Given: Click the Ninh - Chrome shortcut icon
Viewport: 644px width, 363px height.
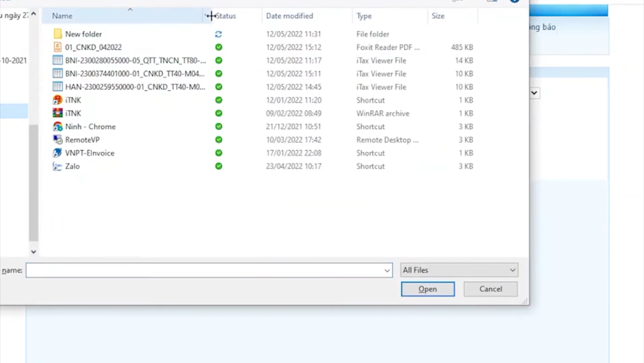Looking at the screenshot, I should click(57, 126).
